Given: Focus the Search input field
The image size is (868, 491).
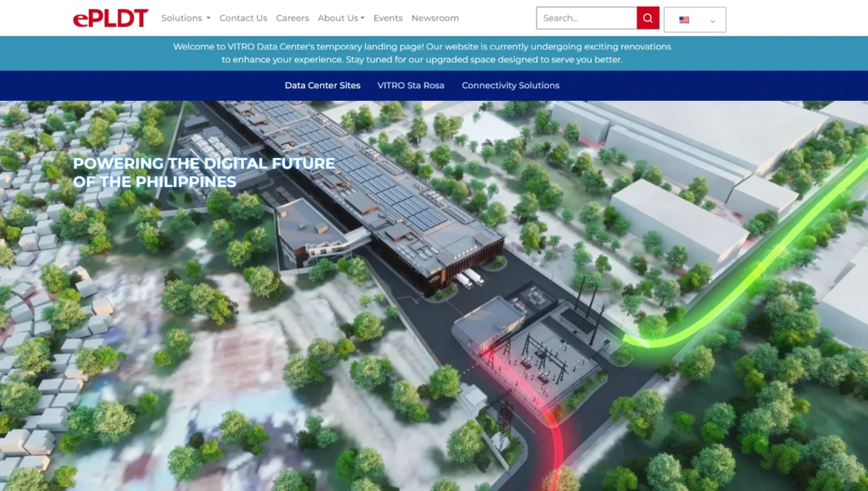Looking at the screenshot, I should (x=586, y=18).
